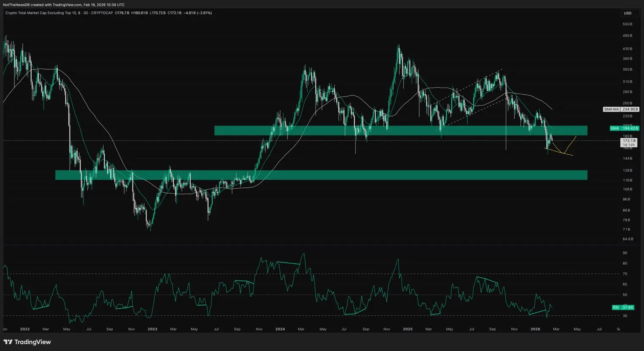Click the 71 B price axis label
The image size is (644, 351).
[627, 229]
